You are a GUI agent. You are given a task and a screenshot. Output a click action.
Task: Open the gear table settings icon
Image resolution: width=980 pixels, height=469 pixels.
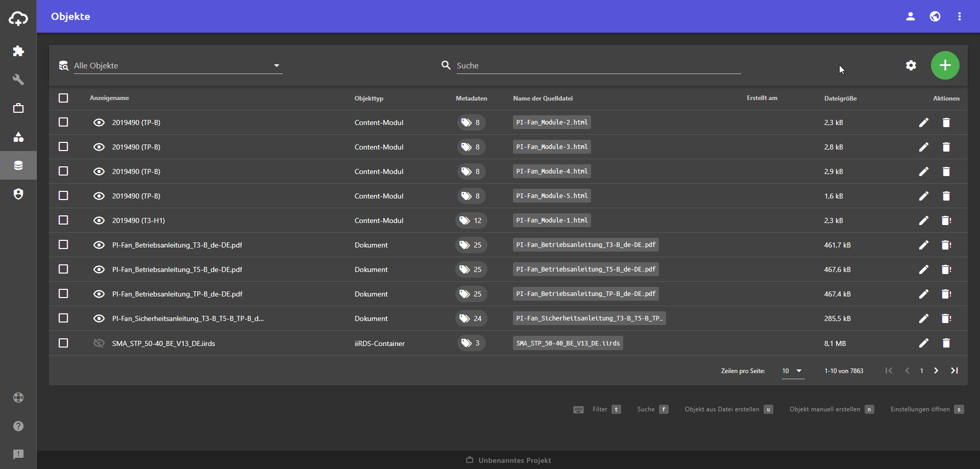911,65
